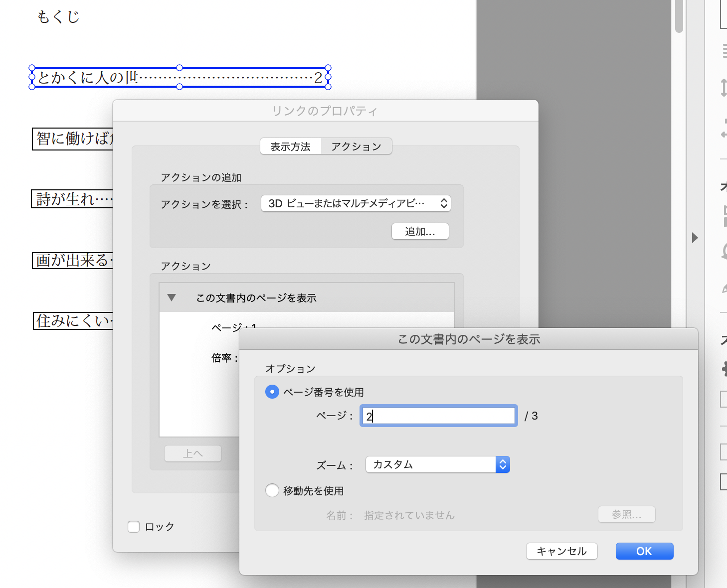Open the アクションを選択 dropdown
The width and height of the screenshot is (727, 588).
click(356, 203)
